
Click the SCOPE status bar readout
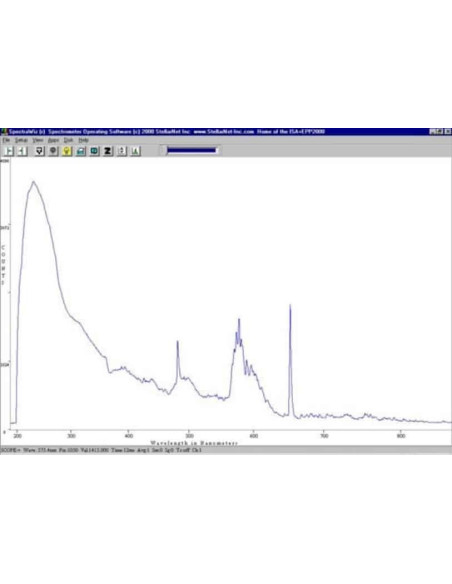101,450
